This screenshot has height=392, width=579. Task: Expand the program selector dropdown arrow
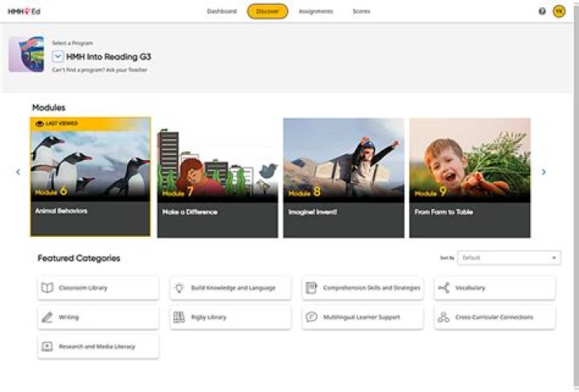point(58,56)
